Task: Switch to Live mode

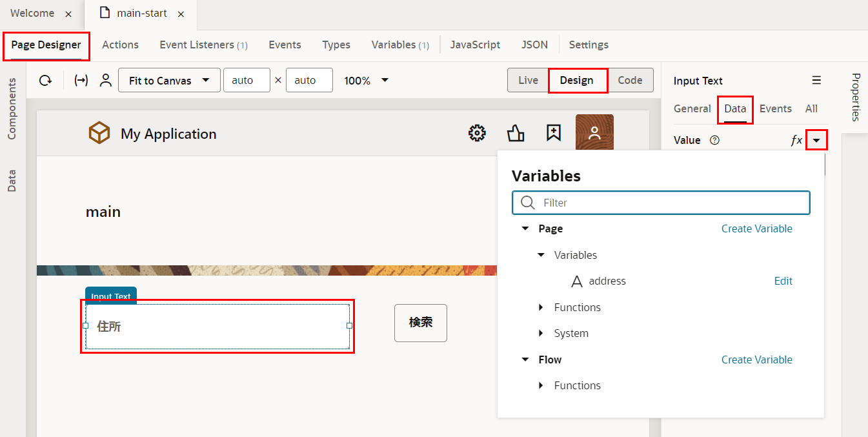Action: point(528,81)
